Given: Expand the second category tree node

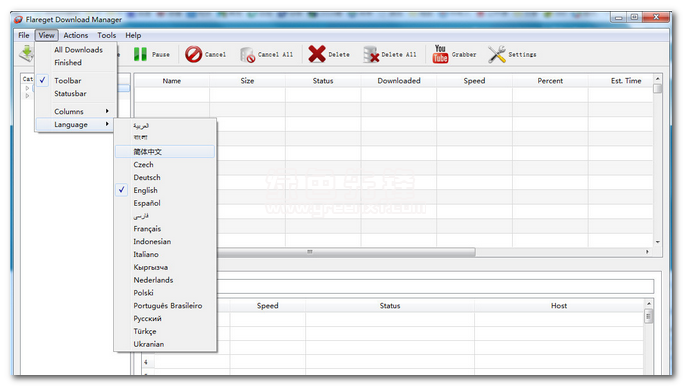Looking at the screenshot, I should 27,96.
